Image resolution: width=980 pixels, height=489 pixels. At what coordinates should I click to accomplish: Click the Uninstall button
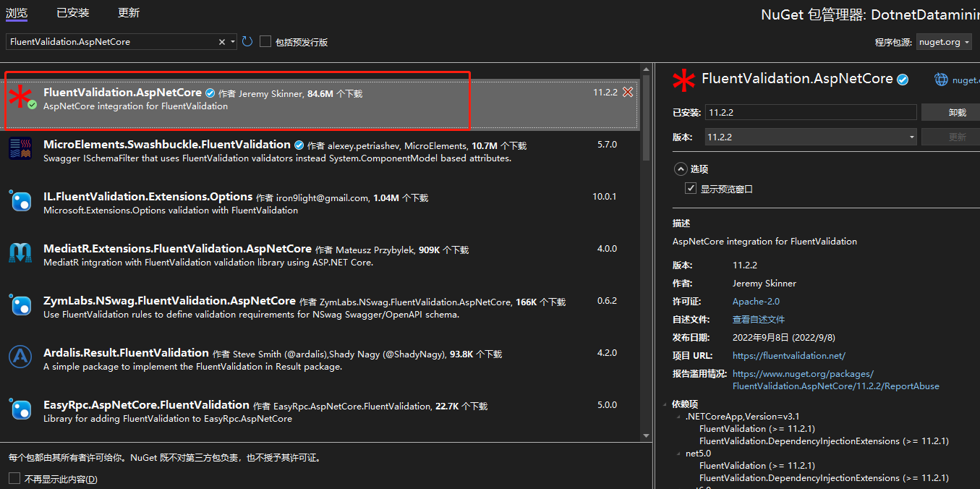(x=951, y=112)
